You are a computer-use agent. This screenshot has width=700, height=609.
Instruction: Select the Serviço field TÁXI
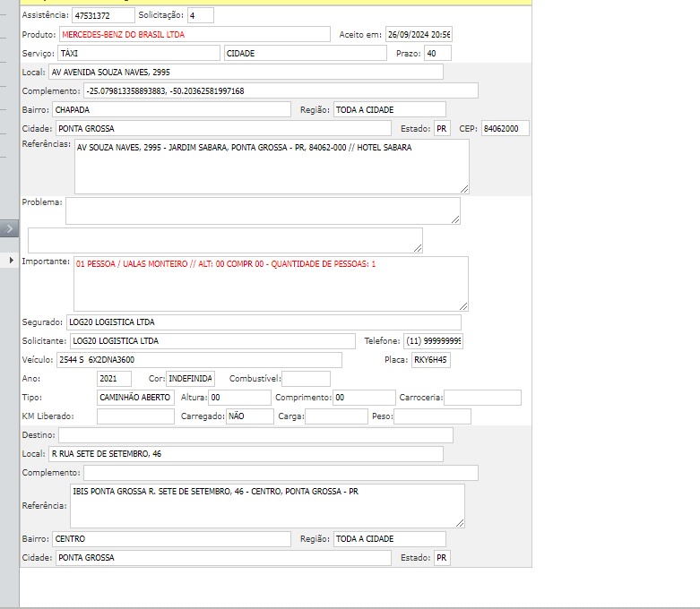coord(138,53)
